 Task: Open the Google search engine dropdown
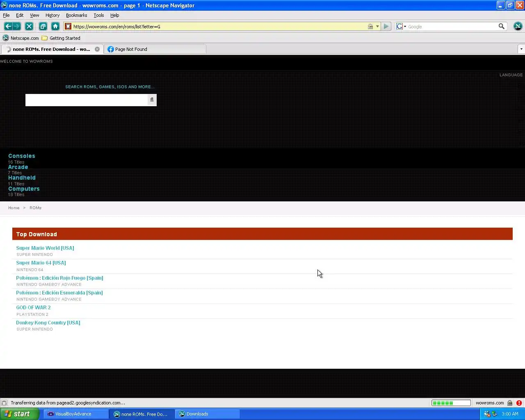coord(401,26)
